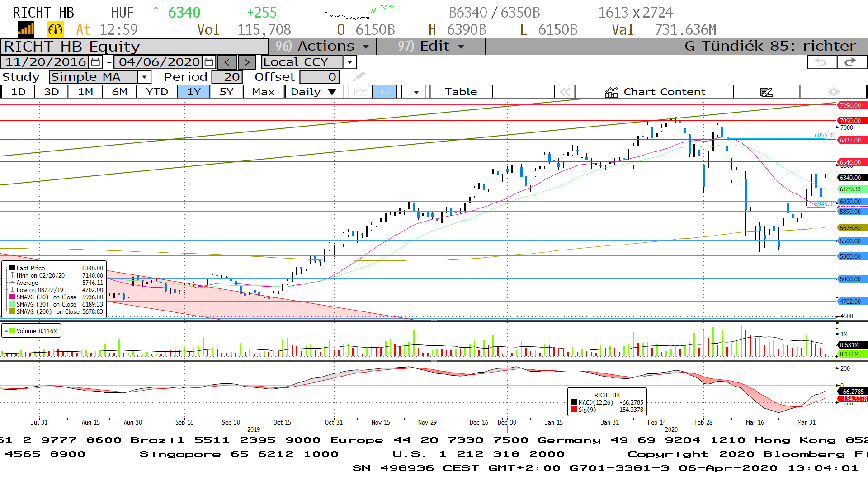Click the 5500.00 support level label

[x=852, y=241]
